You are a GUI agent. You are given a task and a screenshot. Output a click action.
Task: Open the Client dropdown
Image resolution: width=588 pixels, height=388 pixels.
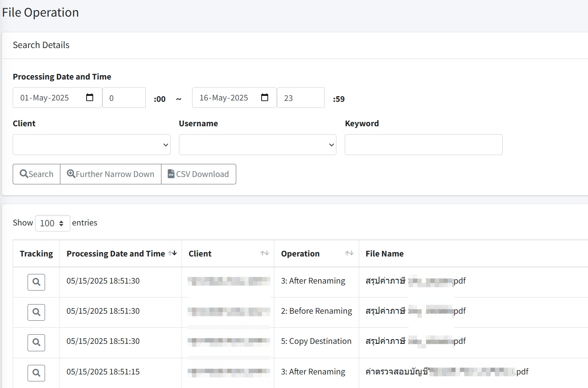pos(91,145)
